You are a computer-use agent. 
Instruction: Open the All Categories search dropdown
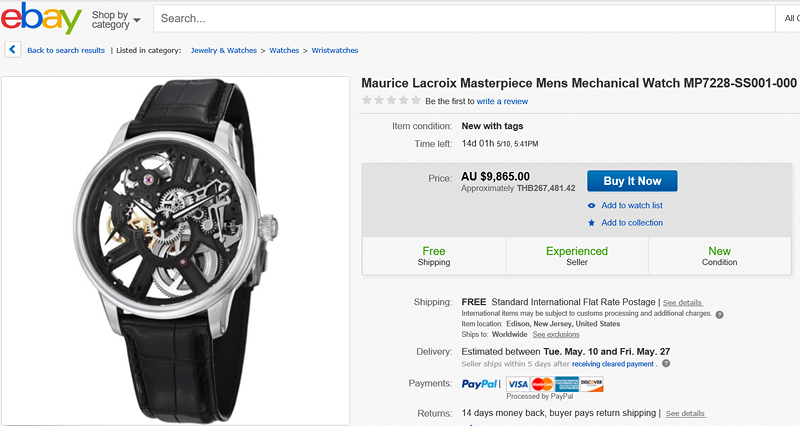pos(787,18)
